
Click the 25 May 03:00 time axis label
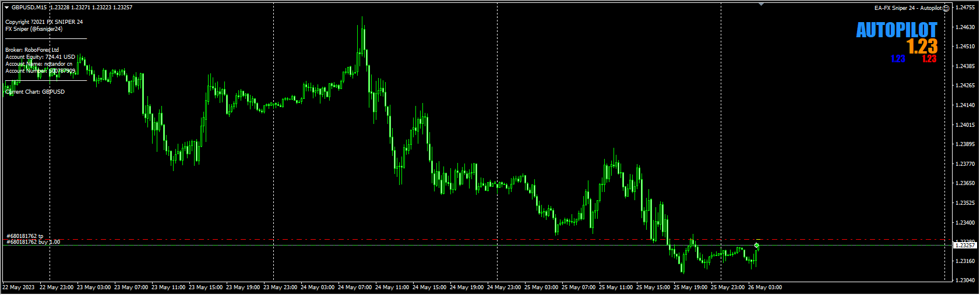(541, 287)
